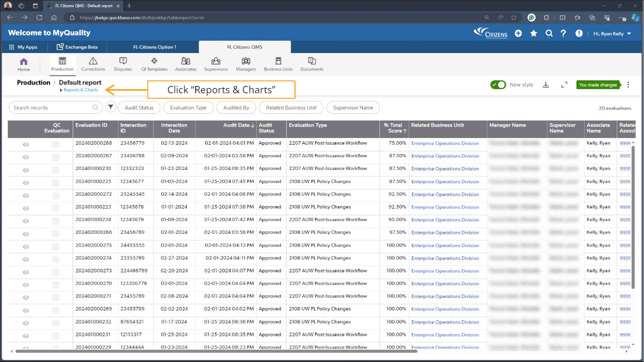Open the Business Units table
This screenshot has height=362, width=644.
pos(278,64)
